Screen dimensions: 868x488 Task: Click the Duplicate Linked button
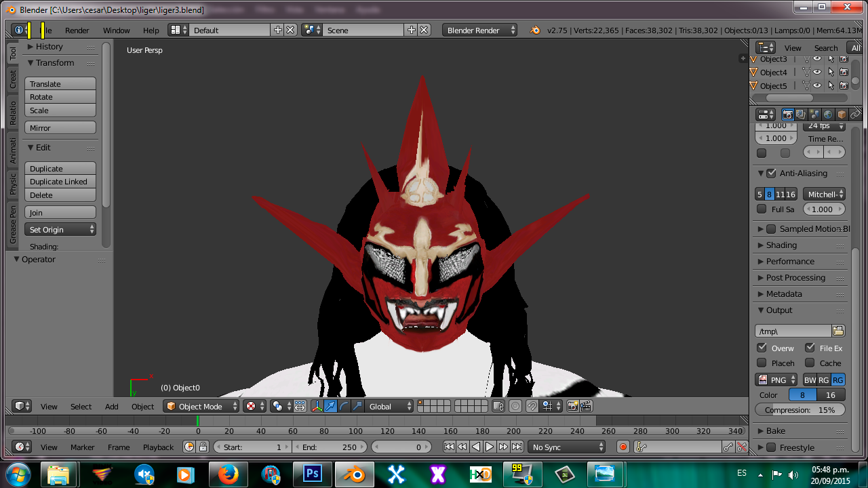(60, 181)
